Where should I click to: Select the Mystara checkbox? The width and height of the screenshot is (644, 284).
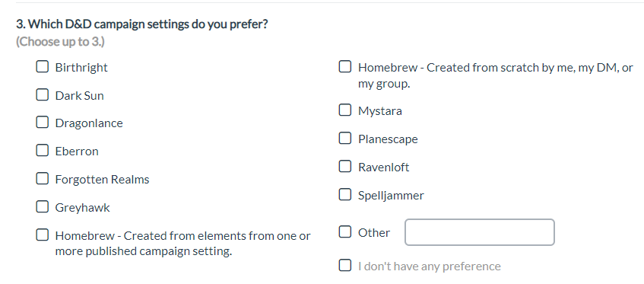(345, 110)
